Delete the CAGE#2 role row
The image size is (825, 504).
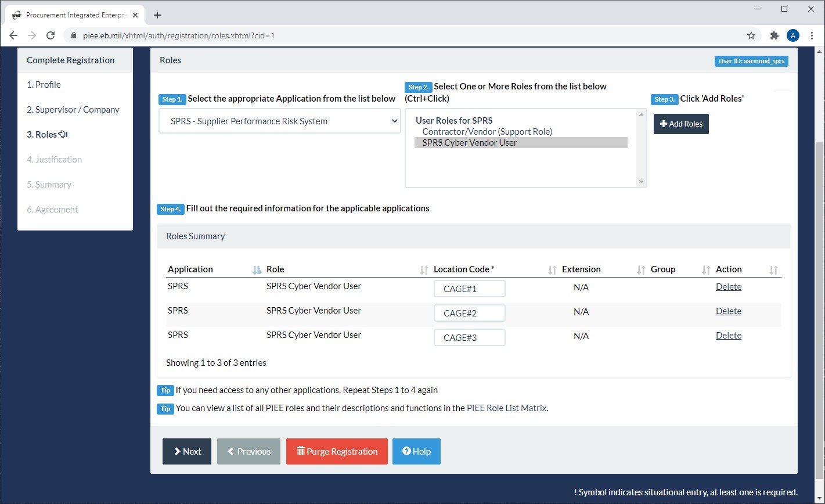[729, 311]
